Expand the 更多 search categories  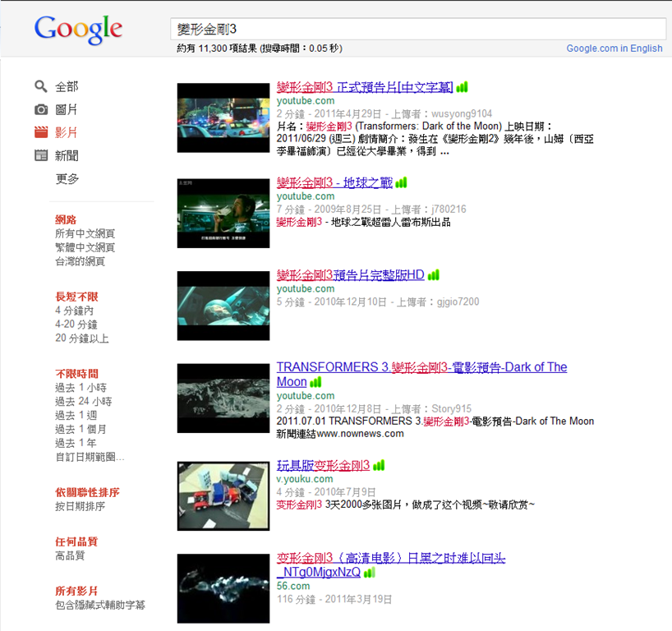(67, 178)
